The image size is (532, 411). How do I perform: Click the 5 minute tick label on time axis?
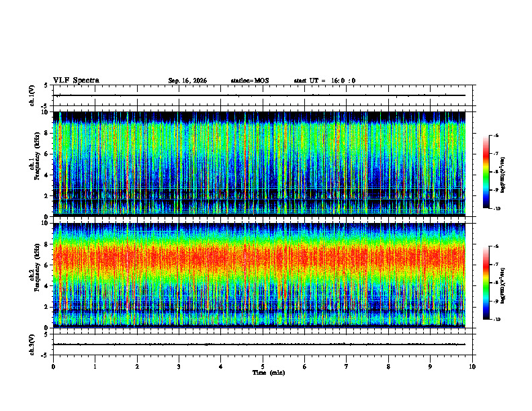pyautogui.click(x=263, y=367)
